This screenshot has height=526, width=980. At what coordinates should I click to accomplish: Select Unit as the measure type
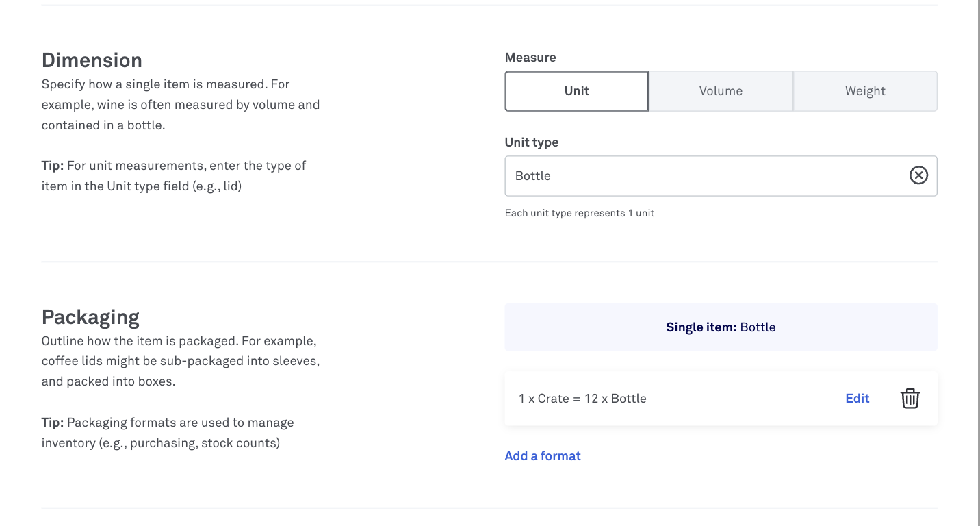pyautogui.click(x=576, y=90)
